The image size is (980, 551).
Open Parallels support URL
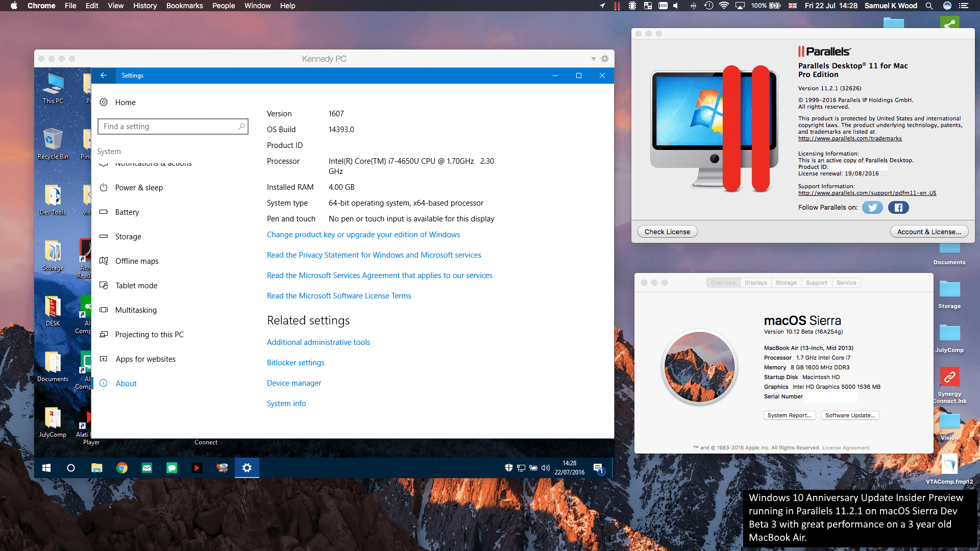coord(867,193)
